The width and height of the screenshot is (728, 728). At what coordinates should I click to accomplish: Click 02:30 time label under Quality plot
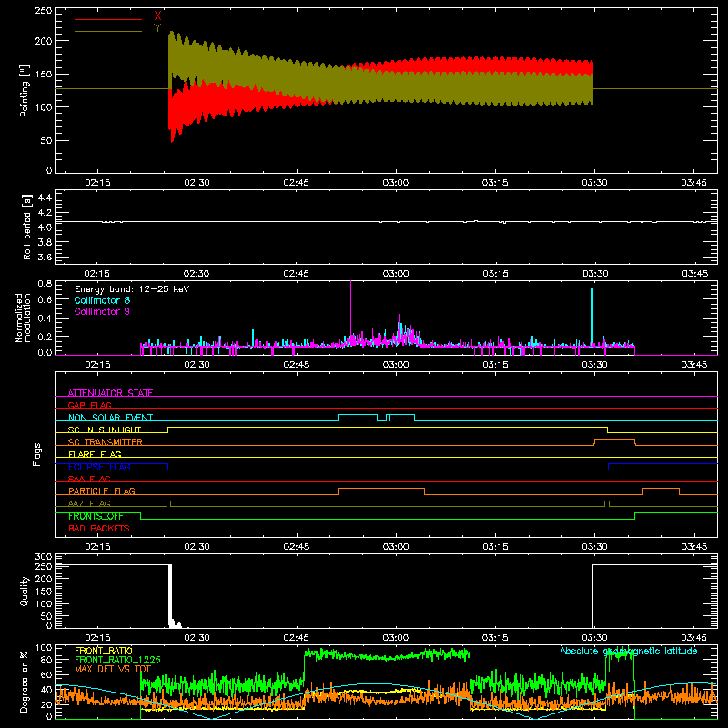pos(197,638)
